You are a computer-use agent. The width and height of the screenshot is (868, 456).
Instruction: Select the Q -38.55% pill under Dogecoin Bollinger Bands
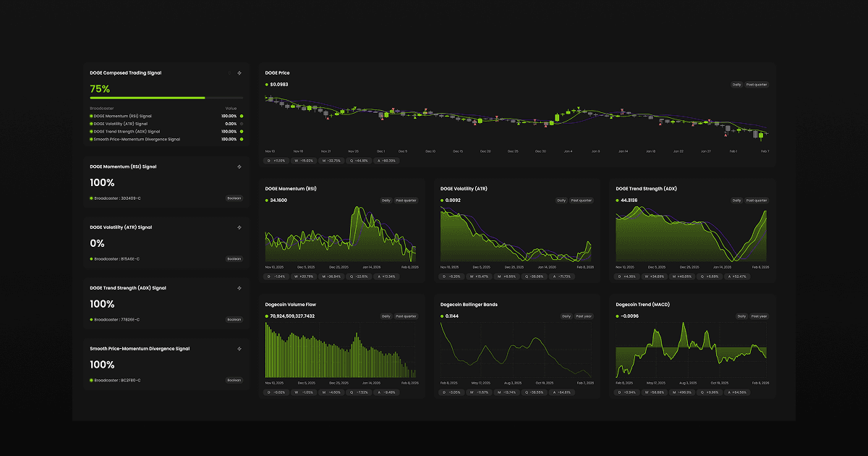[x=533, y=392]
